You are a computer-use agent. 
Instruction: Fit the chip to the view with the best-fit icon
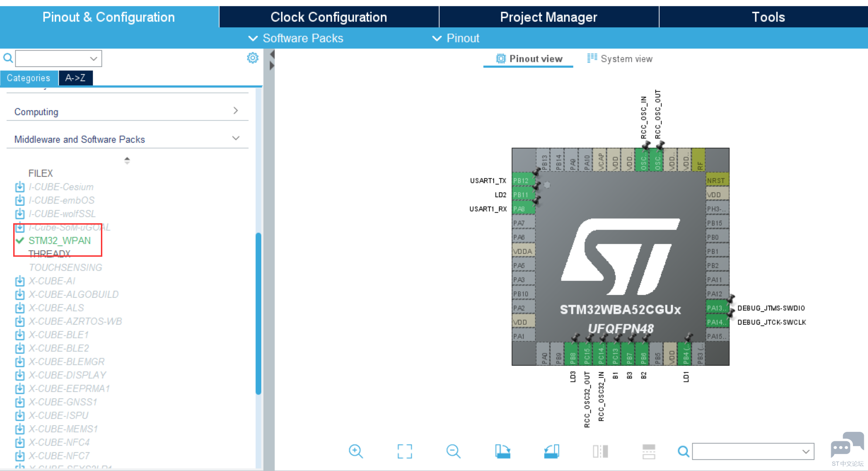coord(405,451)
